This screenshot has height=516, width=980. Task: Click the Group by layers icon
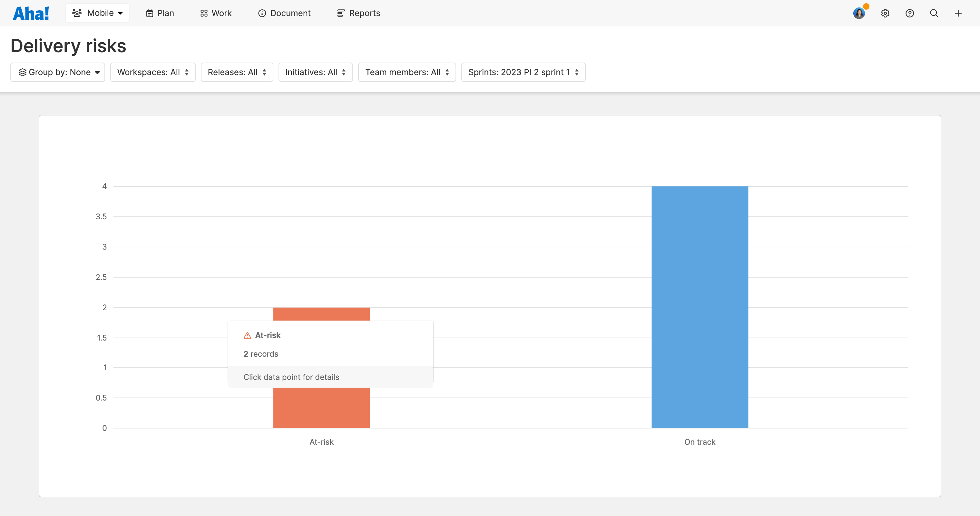tap(23, 72)
